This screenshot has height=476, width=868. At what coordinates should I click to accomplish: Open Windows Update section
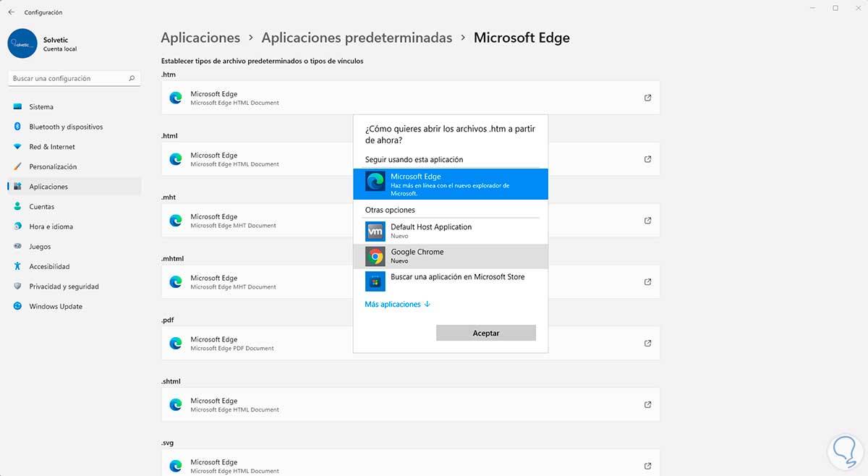pos(74,307)
